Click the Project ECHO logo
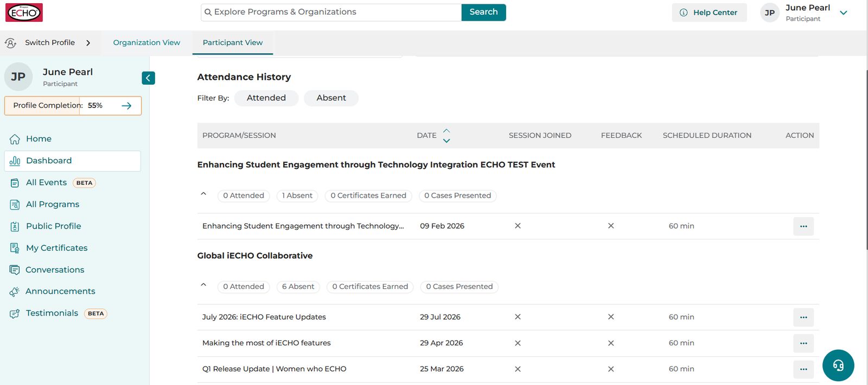This screenshot has width=868, height=385. point(24,12)
